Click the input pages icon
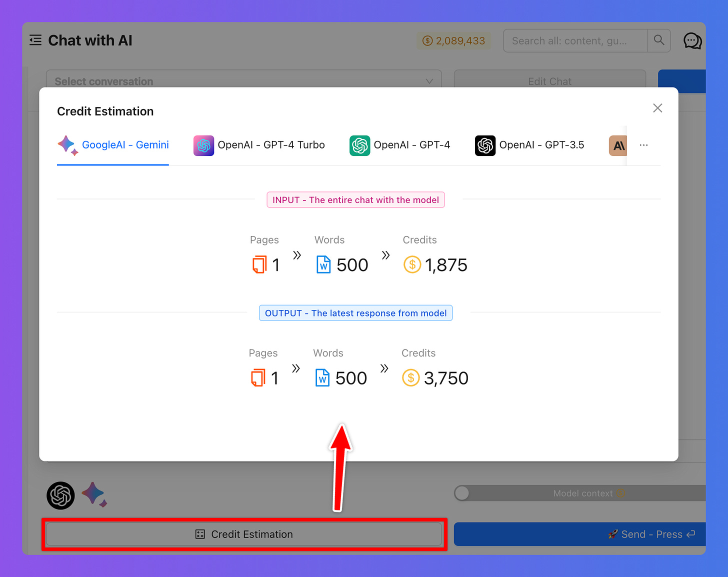The image size is (728, 577). coord(259,264)
